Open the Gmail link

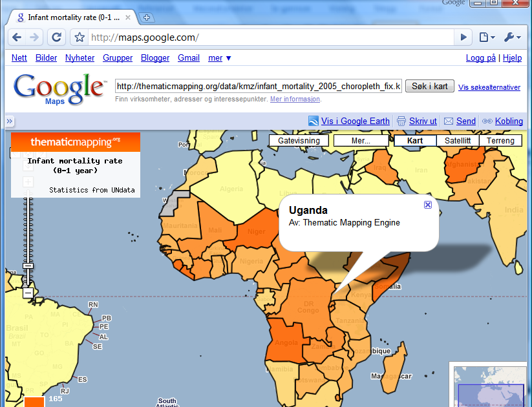click(x=189, y=58)
